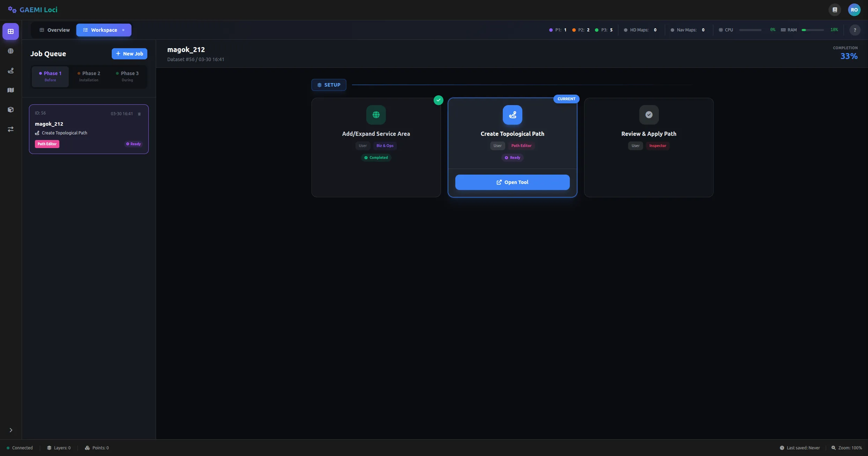868x456 pixels.
Task: Click the help question mark button
Action: click(855, 30)
